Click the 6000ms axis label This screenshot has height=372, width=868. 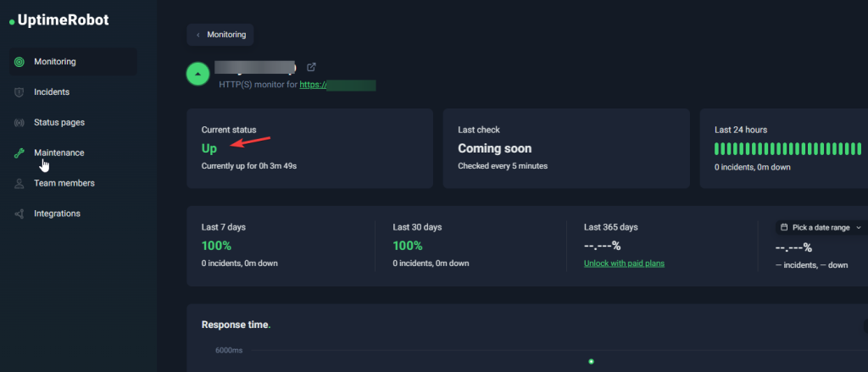tap(229, 351)
